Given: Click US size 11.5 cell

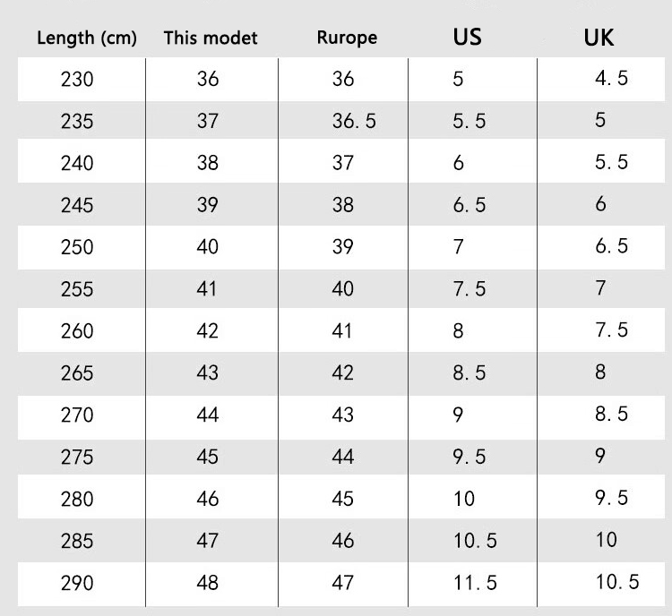Looking at the screenshot, I should pos(475,583).
